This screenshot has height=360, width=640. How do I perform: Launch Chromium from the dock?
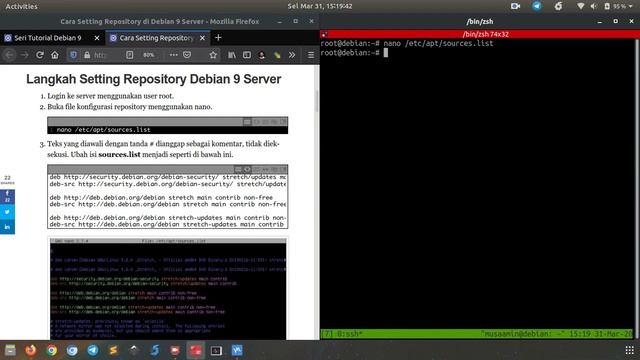pos(72,350)
